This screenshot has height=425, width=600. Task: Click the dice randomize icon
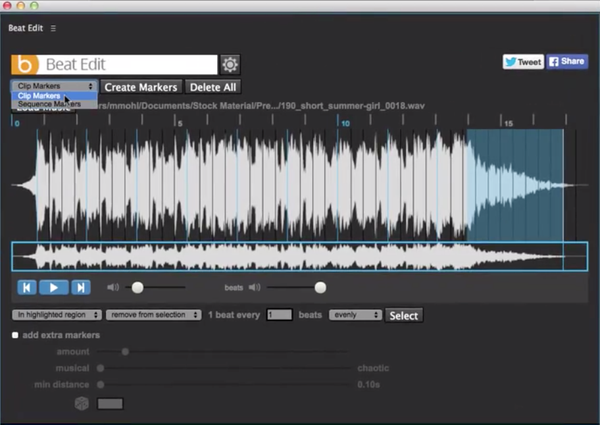click(83, 403)
